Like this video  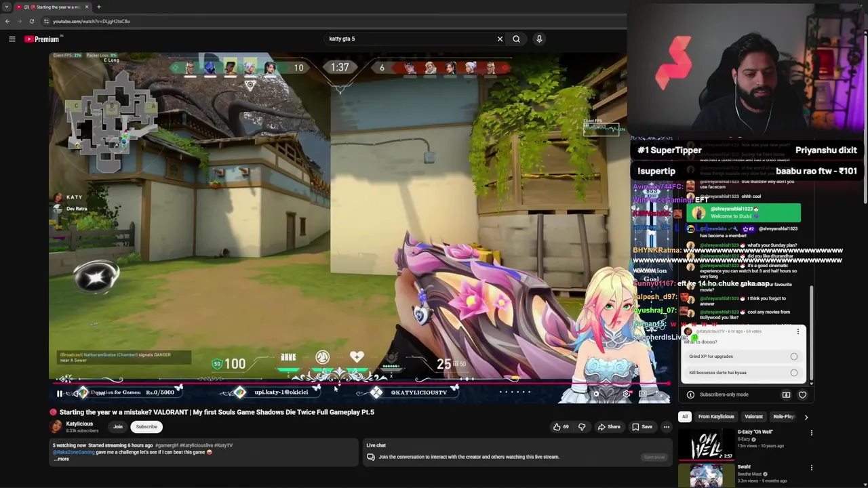click(x=561, y=427)
